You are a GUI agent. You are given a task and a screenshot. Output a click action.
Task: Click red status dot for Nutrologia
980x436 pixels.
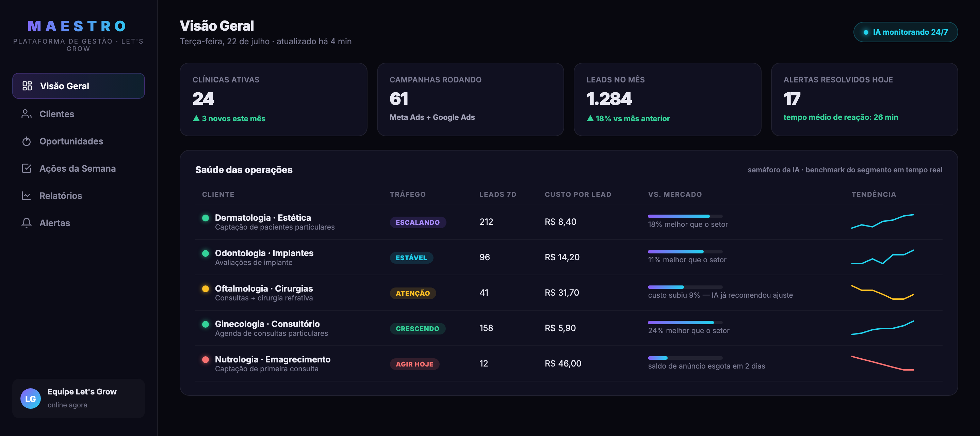pos(206,359)
